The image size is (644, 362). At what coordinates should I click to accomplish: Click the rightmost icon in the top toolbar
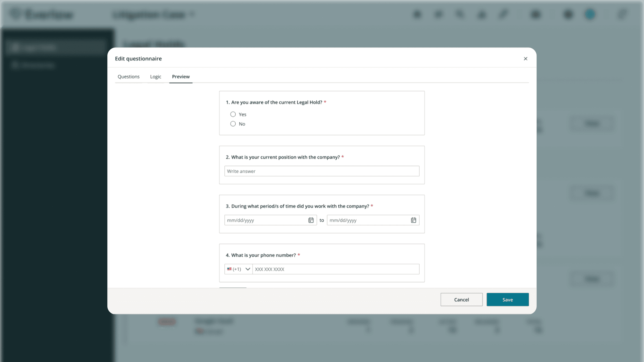pyautogui.click(x=622, y=14)
